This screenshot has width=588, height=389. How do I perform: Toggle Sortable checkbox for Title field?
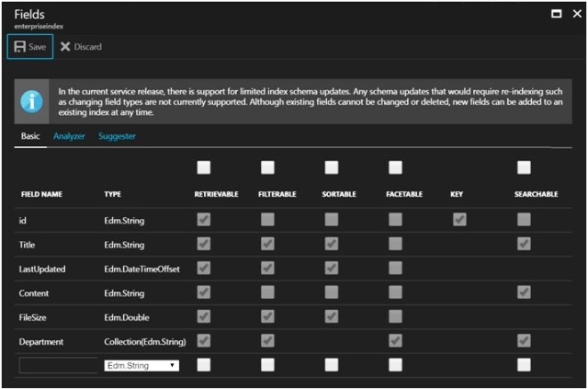pos(332,244)
